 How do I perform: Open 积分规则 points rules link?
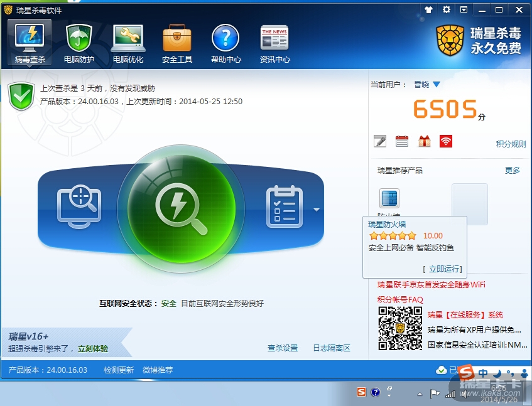point(511,144)
